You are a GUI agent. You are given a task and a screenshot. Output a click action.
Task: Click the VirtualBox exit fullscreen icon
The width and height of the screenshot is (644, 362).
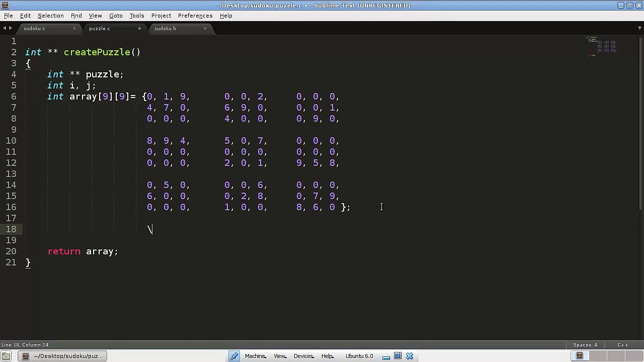coord(397,356)
